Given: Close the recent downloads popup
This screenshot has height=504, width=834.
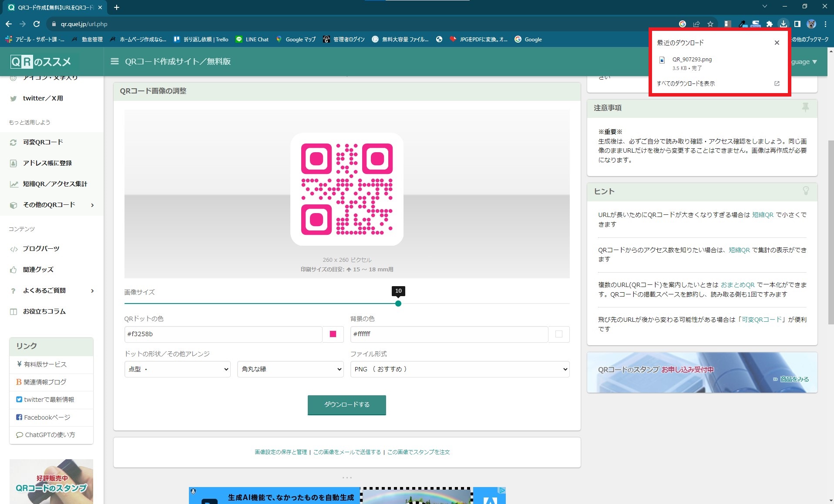Looking at the screenshot, I should coord(777,43).
